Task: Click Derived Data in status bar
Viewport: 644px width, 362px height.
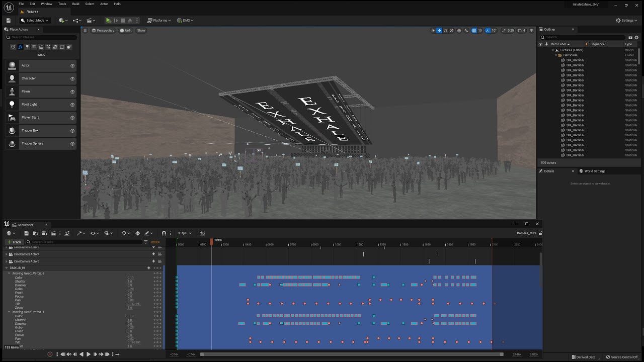Action: pos(583,357)
